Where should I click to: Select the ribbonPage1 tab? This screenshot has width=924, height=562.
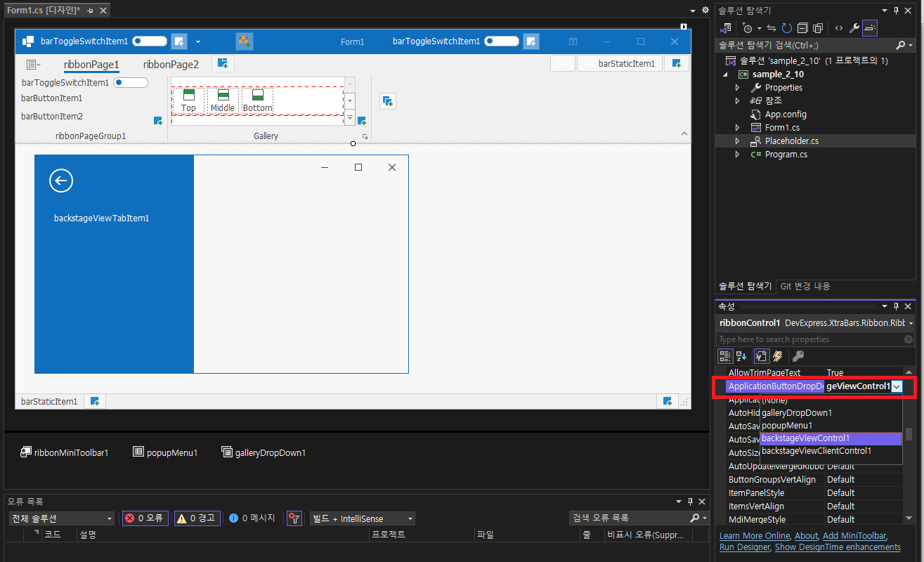[x=91, y=65]
